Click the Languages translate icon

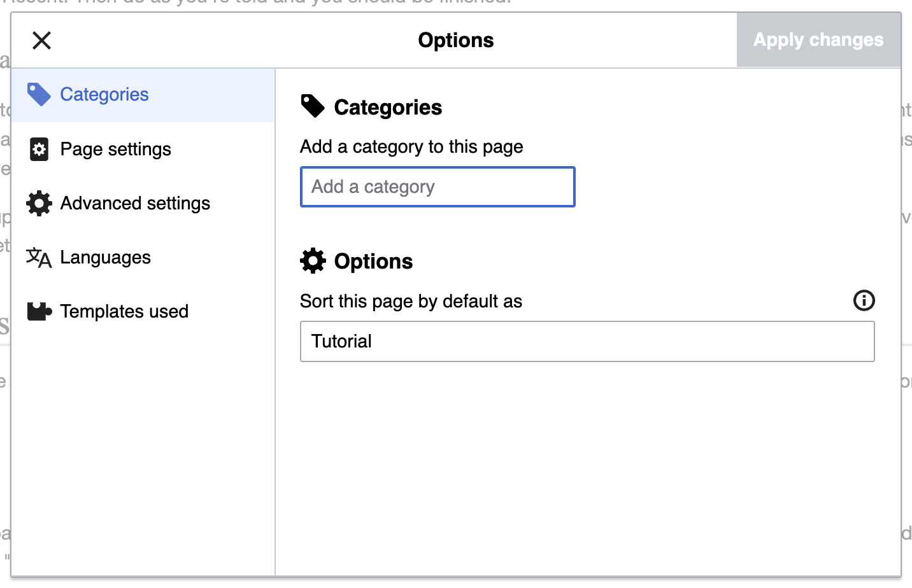click(39, 258)
